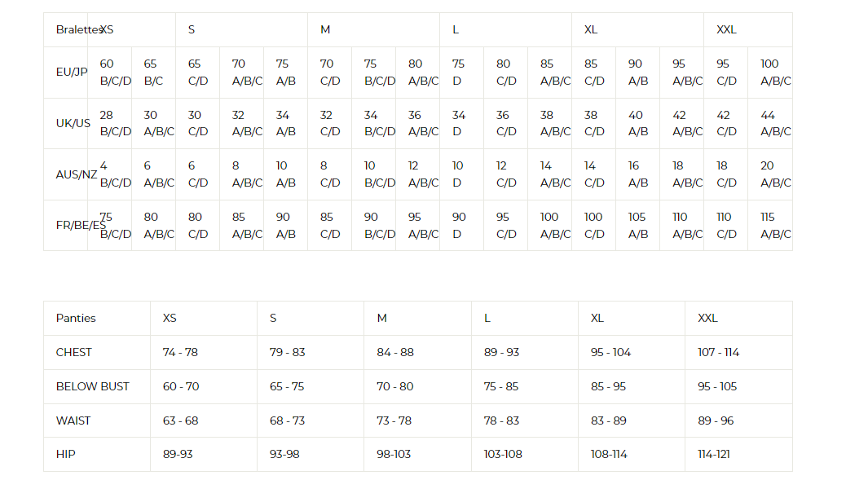Click UK/US cell '36 A/B/C'
868x502 pixels.
418,123
